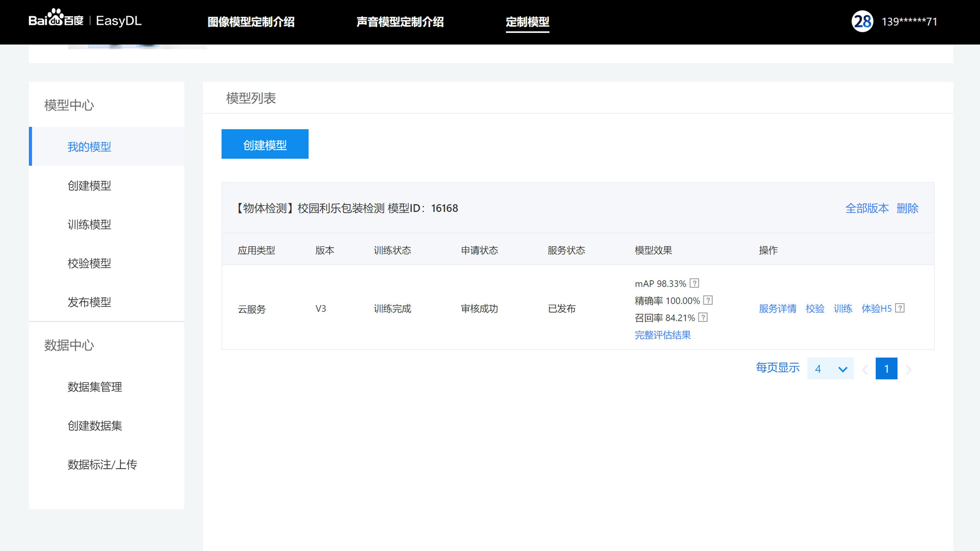Open 数据集管理 in the sidebar
This screenshot has width=980, height=551.
coord(95,387)
